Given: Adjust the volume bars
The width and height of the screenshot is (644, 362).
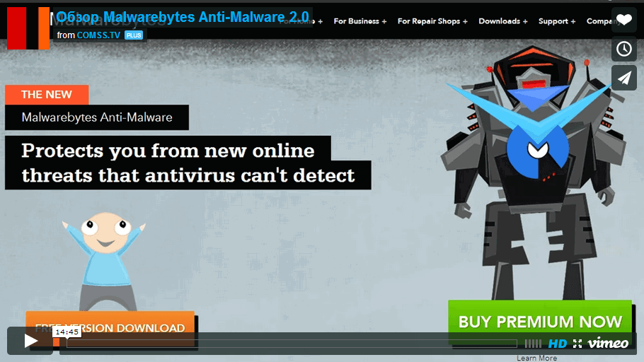Looking at the screenshot, I should point(533,344).
